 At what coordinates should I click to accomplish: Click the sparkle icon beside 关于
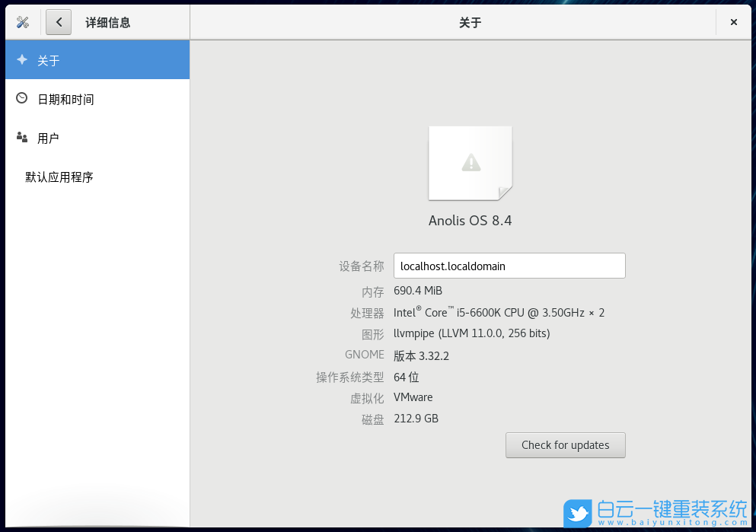tap(22, 60)
